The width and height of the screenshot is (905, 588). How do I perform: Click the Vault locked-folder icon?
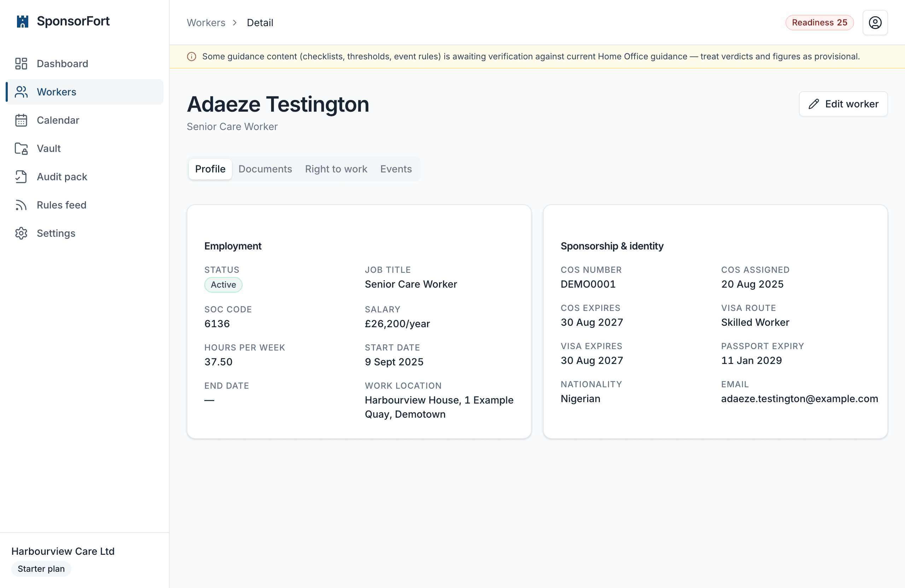[x=21, y=148]
